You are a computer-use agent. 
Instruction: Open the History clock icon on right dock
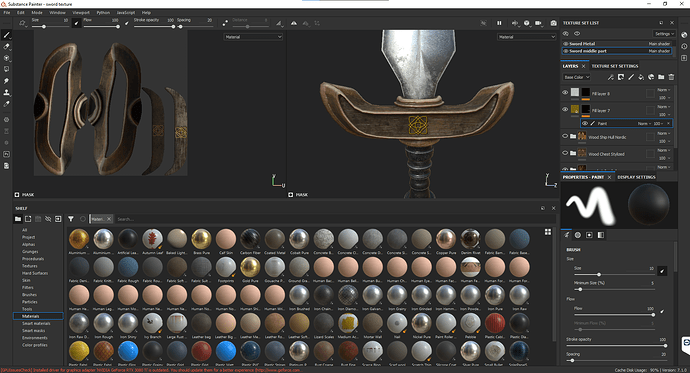(x=684, y=47)
